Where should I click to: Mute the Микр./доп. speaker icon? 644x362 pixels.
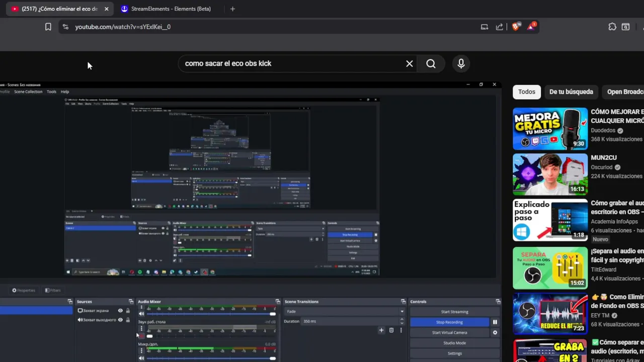141,358
